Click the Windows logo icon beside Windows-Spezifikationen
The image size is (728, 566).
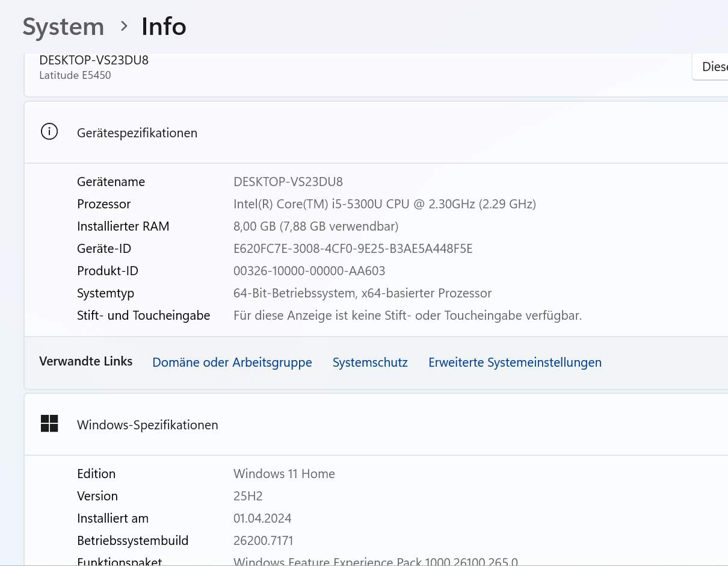pos(49,424)
